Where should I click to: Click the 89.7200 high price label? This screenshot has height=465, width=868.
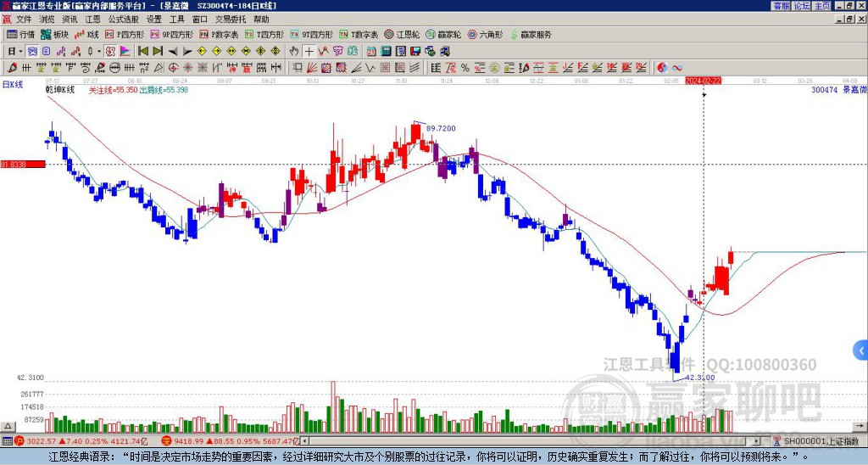tap(441, 129)
